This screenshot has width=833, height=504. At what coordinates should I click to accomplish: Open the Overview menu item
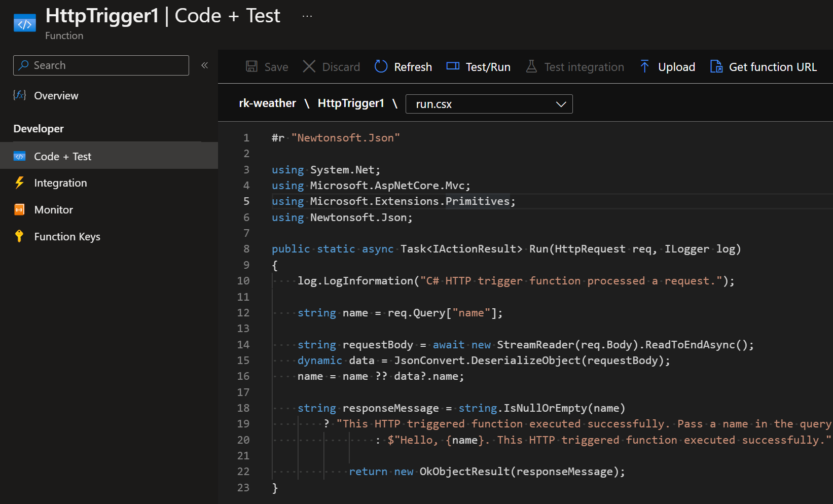click(x=56, y=96)
